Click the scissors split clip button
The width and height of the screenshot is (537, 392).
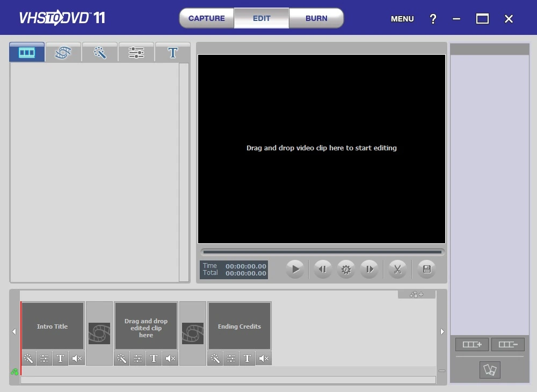[x=397, y=270]
